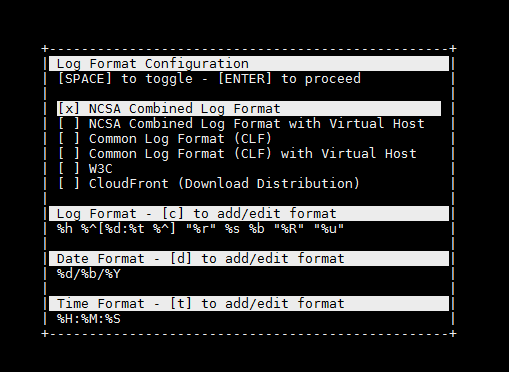Click the Date Format [d] header
Screen dimensions: 509x372
click(x=249, y=258)
